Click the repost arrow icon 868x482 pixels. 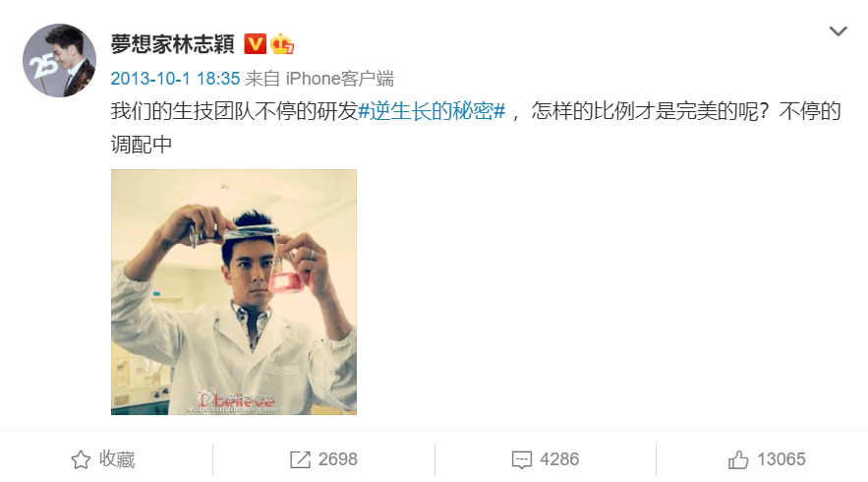point(300,459)
